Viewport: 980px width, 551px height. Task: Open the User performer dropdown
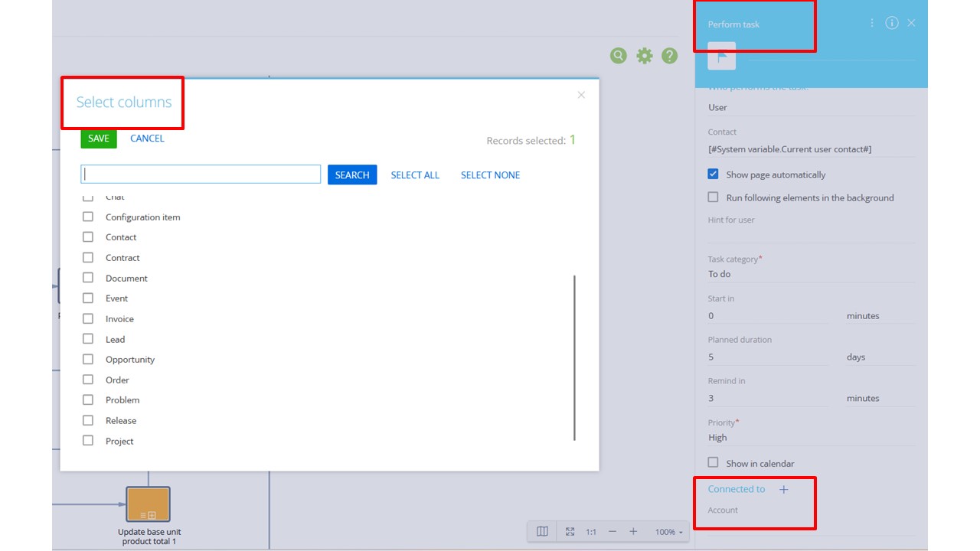(x=812, y=108)
